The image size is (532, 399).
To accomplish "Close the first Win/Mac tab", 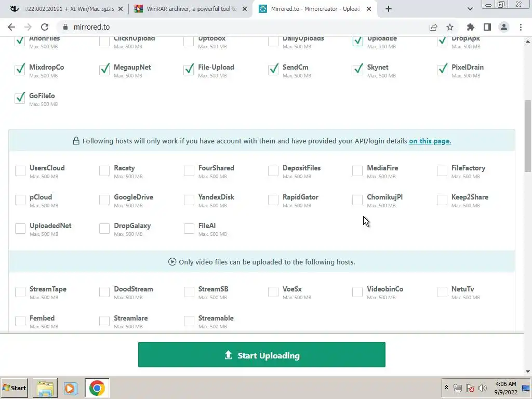I will click(x=121, y=9).
